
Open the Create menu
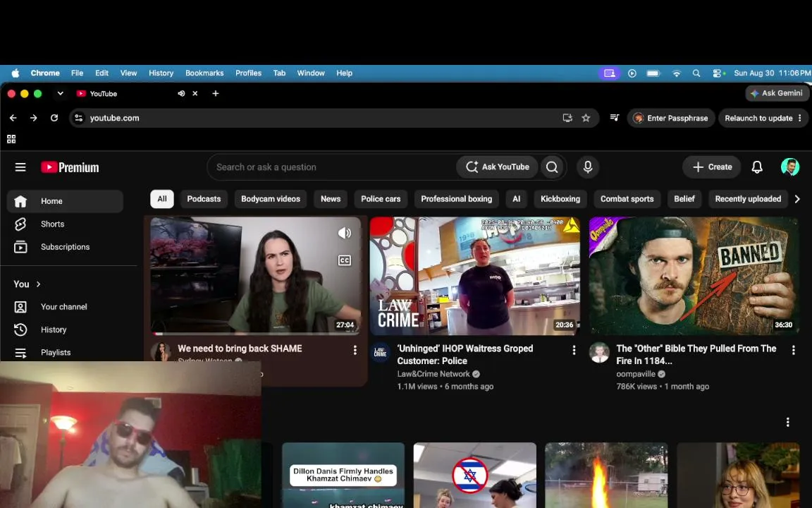(712, 167)
